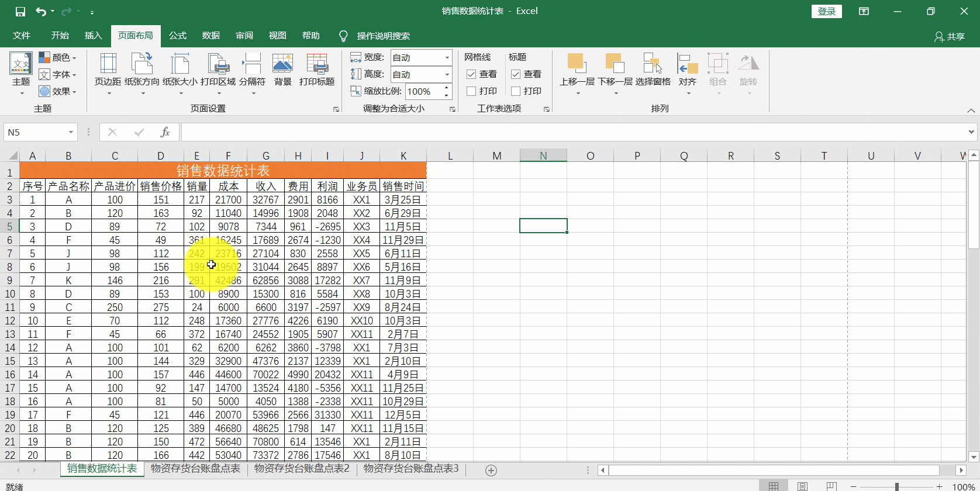
Task: Select sheet tab 销售数据统计表
Action: (x=102, y=469)
